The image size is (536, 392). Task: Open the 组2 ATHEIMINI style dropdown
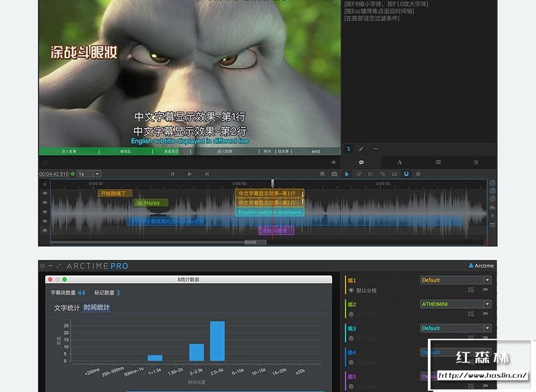pyautogui.click(x=456, y=304)
